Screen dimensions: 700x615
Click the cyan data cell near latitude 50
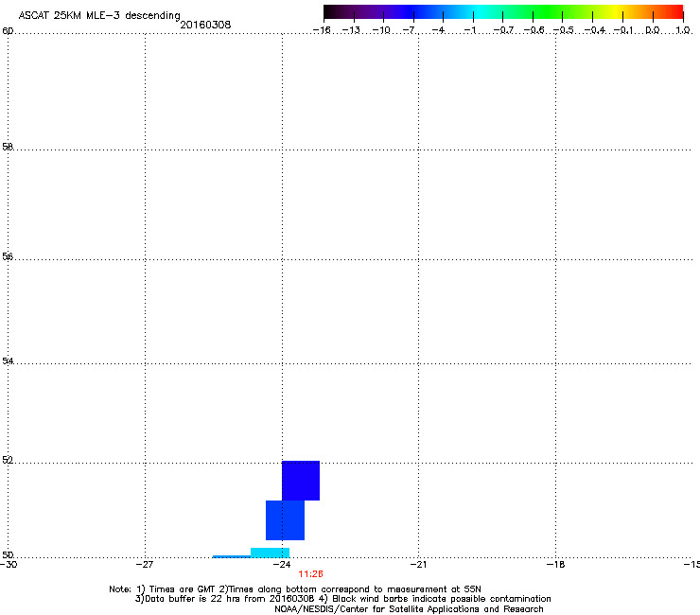pos(271,553)
